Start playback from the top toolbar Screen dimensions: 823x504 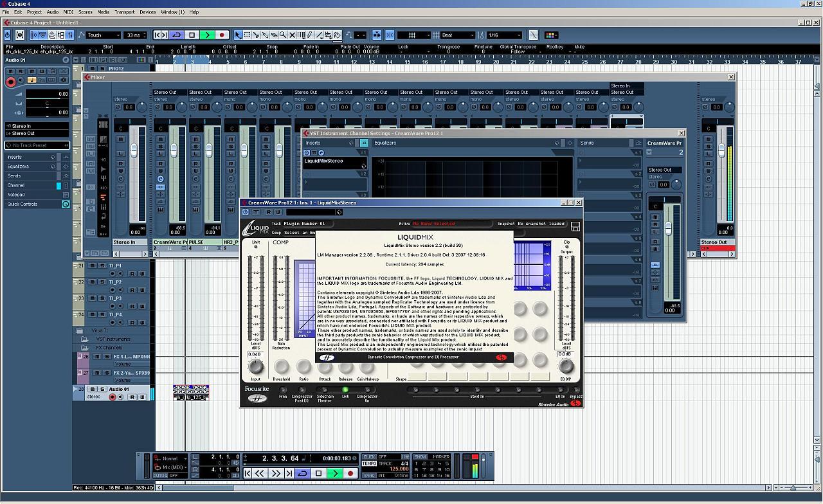tap(207, 35)
